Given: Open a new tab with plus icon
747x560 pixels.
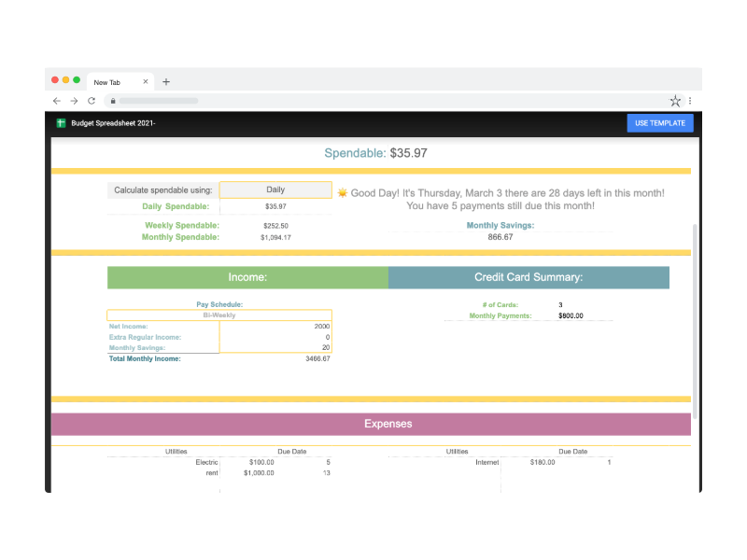Looking at the screenshot, I should pyautogui.click(x=166, y=82).
